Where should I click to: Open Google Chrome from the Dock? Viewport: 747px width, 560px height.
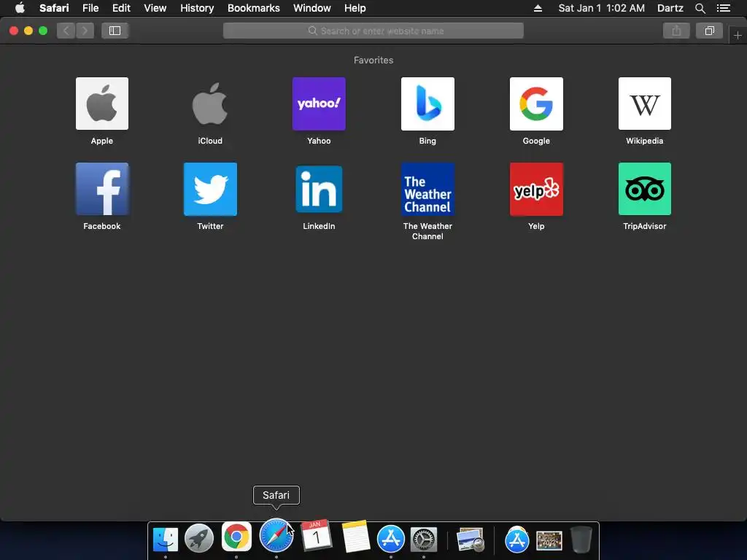coord(236,537)
